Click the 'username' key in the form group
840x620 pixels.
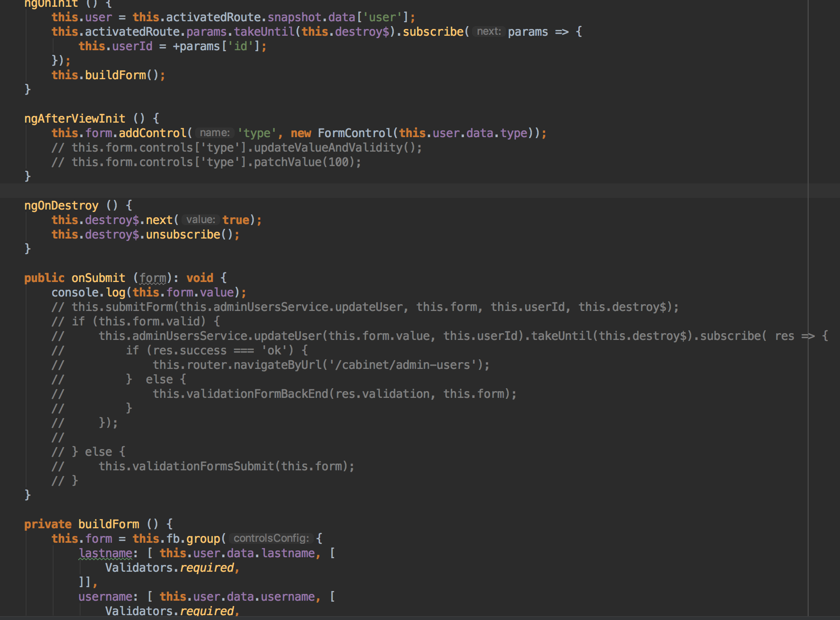(105, 597)
